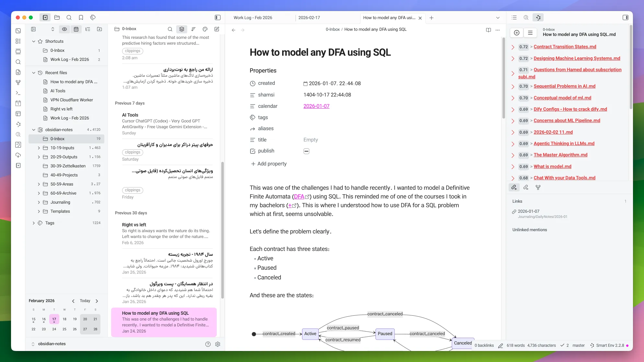Click the Add property button
The image size is (644, 362).
coord(269,164)
